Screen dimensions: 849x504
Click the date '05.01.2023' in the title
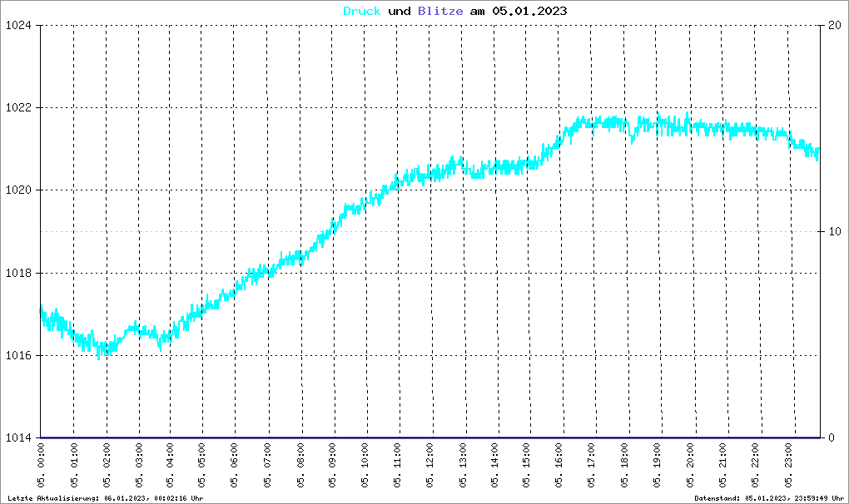[529, 11]
